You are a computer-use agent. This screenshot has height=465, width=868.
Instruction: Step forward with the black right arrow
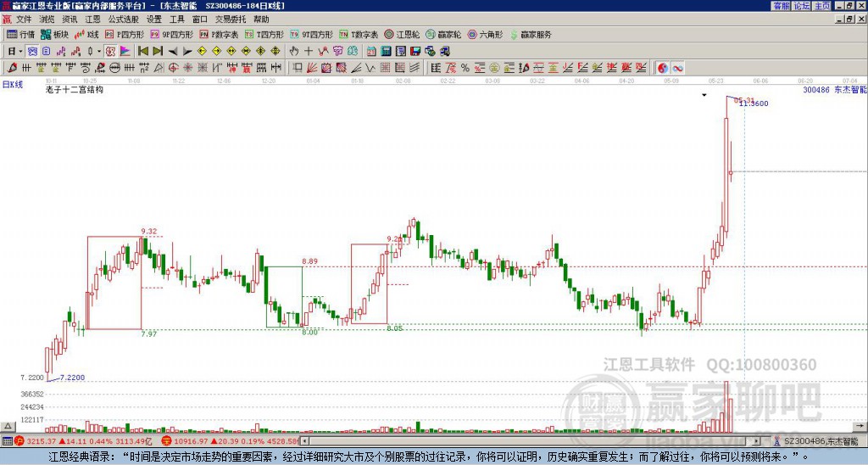click(187, 52)
